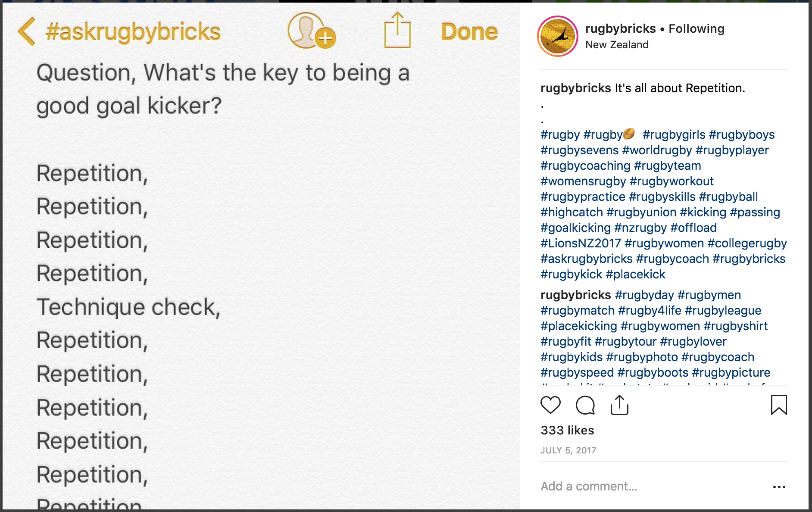The height and width of the screenshot is (512, 812).
Task: Click the JULY 5, 2017 timestamp
Action: tap(568, 450)
